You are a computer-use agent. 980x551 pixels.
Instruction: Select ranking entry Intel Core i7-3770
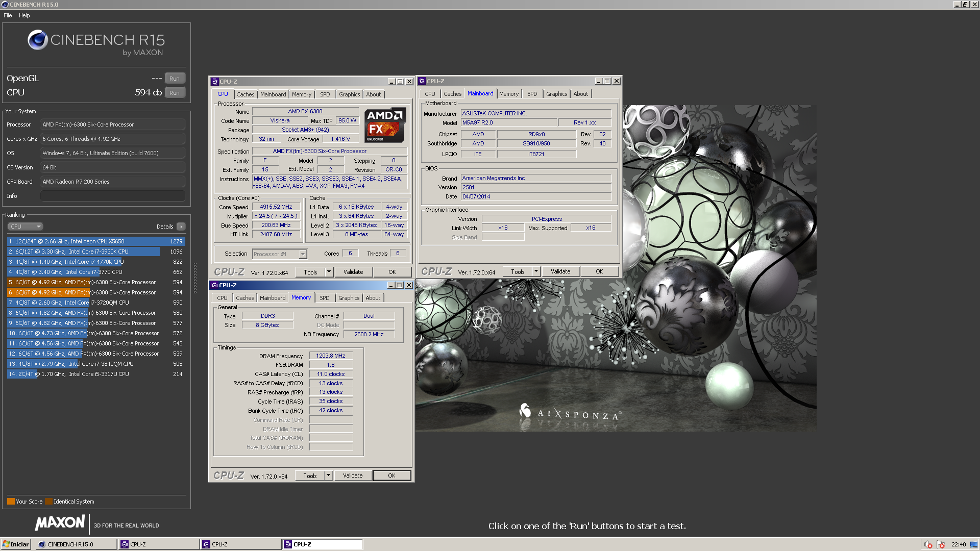pos(96,272)
